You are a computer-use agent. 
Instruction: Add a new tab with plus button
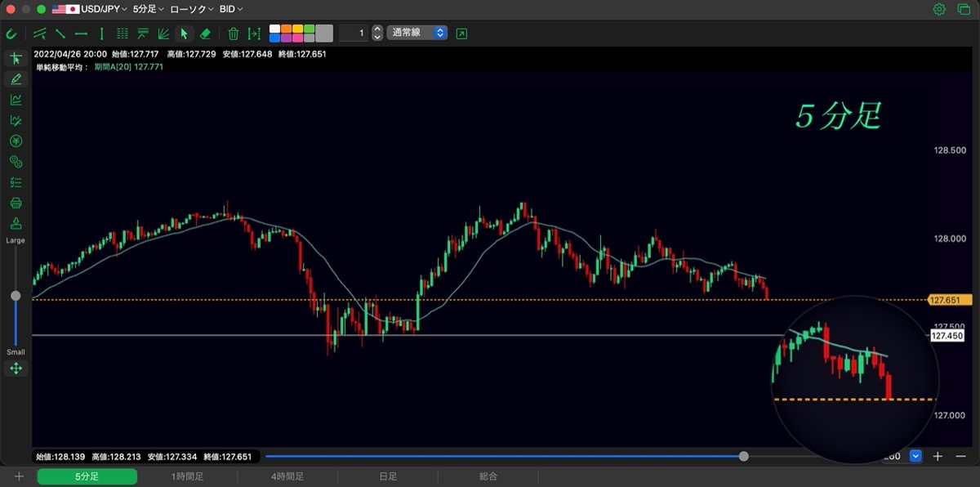19,476
